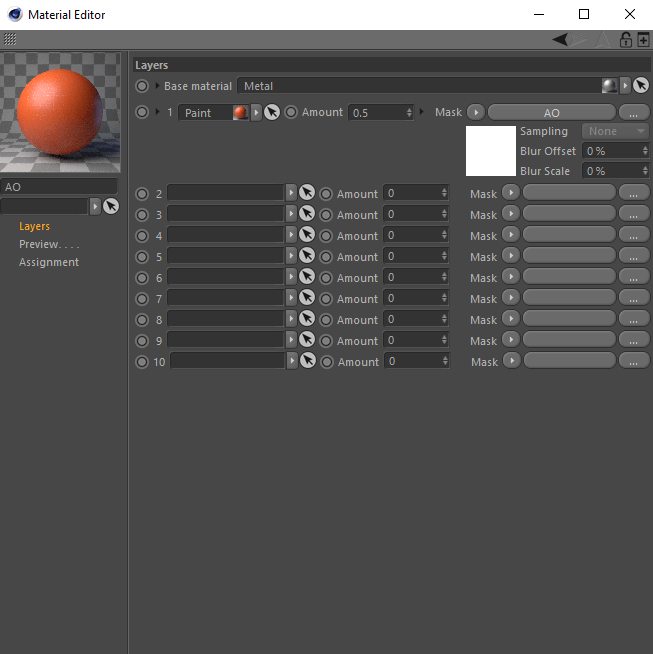Click the empty Mask shader button in layer 3

pos(569,214)
